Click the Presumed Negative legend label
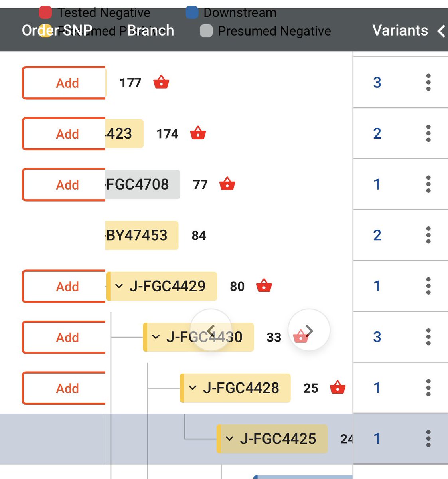Screen dimensions: 448x479 coord(274,31)
